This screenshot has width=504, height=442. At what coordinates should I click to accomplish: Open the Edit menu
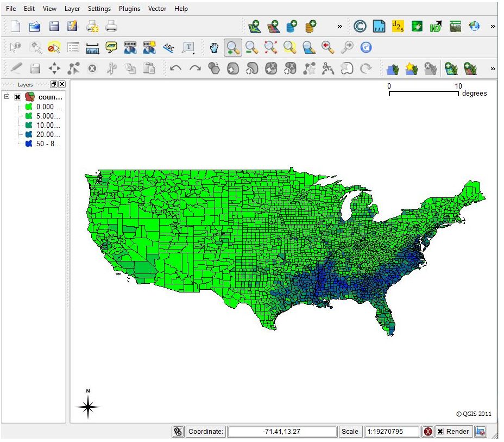tap(29, 9)
